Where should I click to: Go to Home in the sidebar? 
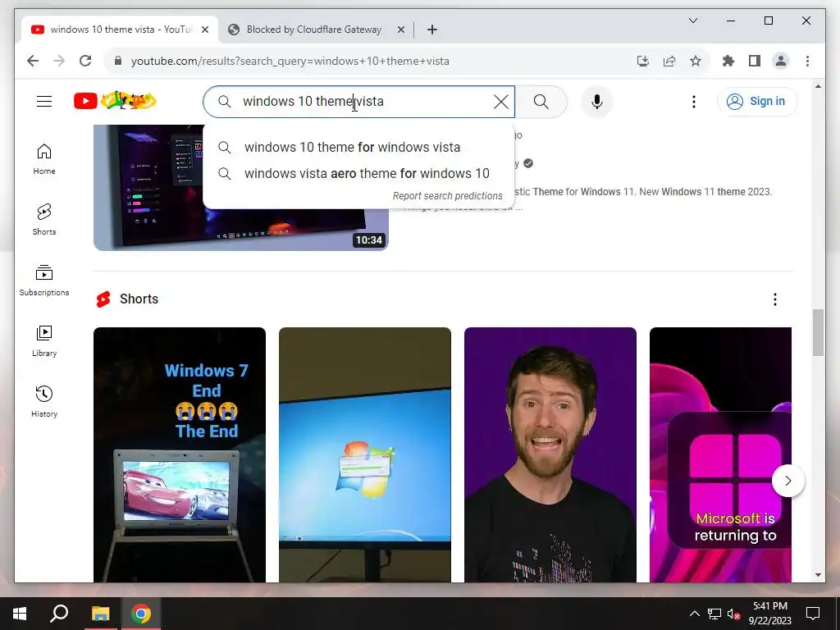click(44, 159)
